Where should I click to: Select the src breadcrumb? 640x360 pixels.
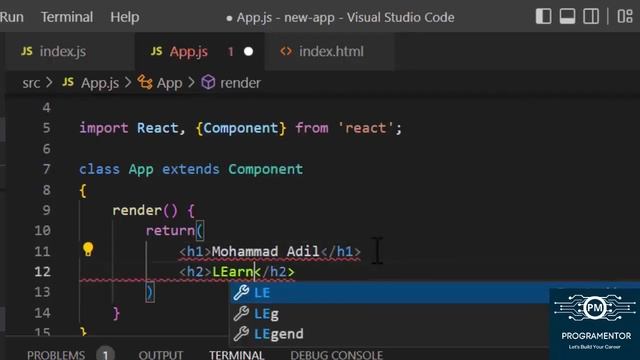[31, 83]
